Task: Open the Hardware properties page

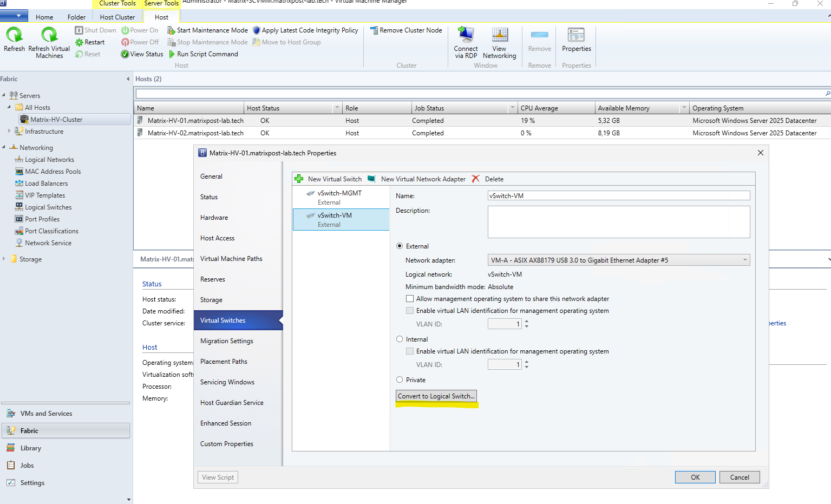Action: [x=214, y=218]
